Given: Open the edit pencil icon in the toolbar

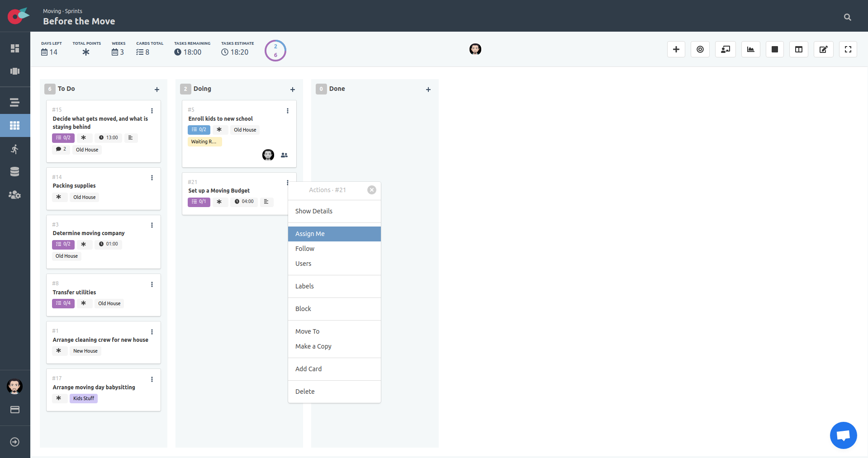Looking at the screenshot, I should point(823,49).
